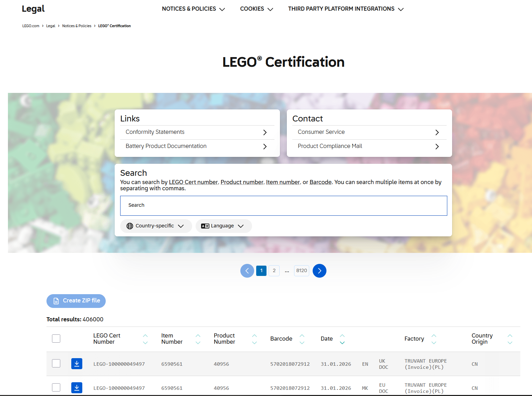
Task: Open Notices & Policies breadcrumb link
Action: [77, 26]
